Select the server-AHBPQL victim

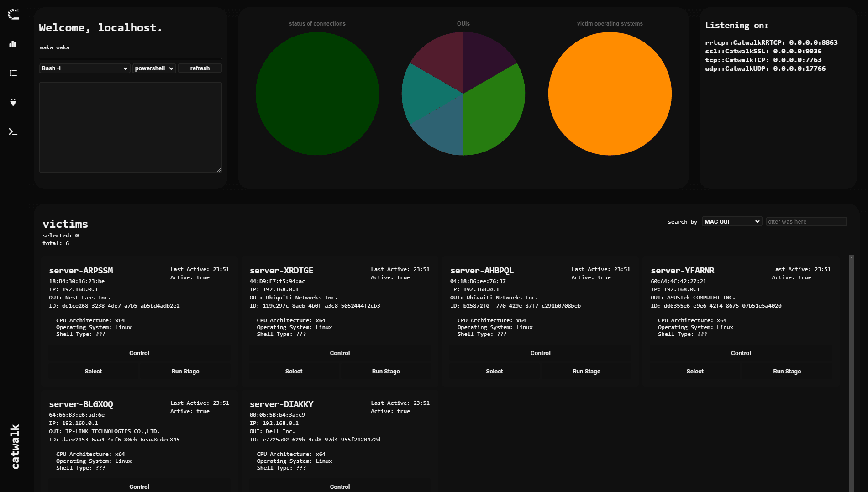pyautogui.click(x=494, y=372)
